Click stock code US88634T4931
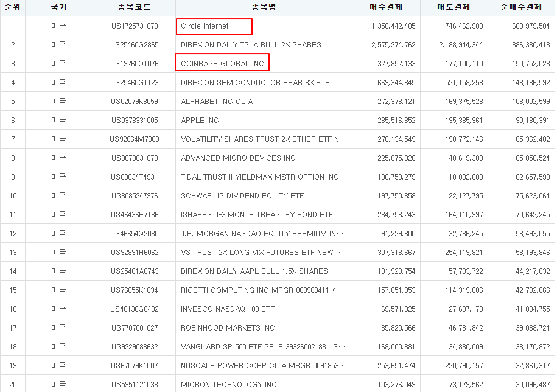This screenshot has width=557, height=392. [134, 177]
